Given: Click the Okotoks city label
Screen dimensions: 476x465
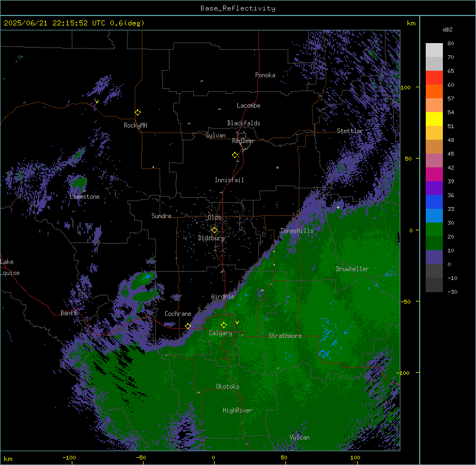Looking at the screenshot, I should tap(228, 387).
